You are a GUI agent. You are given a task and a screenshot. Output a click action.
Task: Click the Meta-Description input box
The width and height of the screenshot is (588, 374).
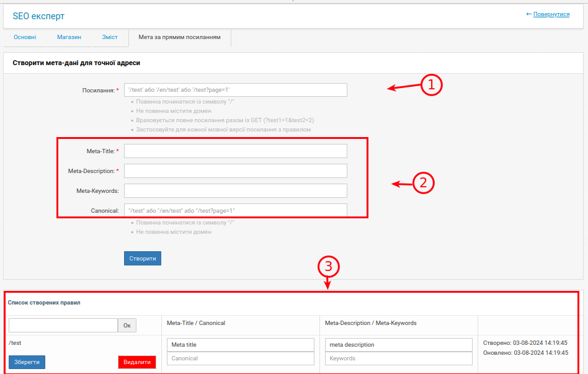pyautogui.click(x=236, y=171)
